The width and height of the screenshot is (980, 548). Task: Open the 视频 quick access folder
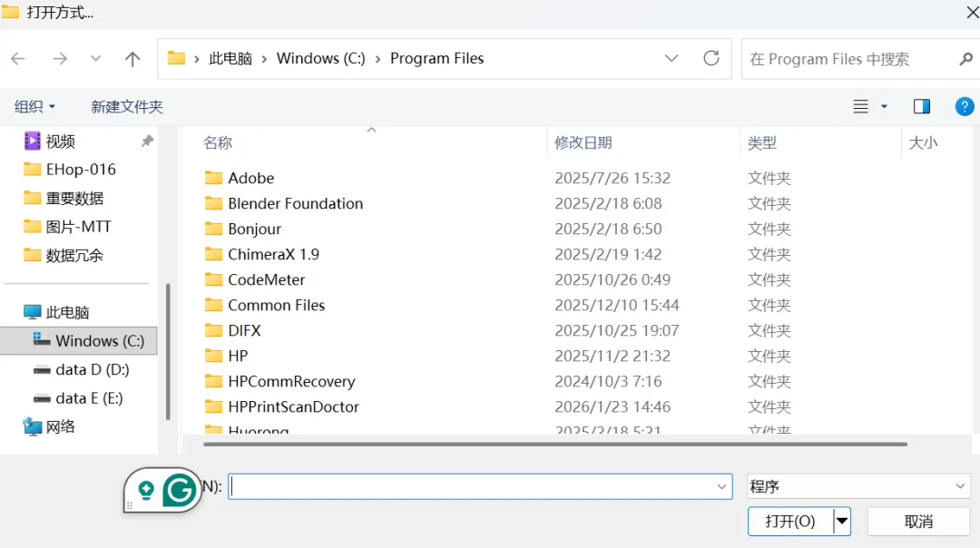(x=61, y=142)
